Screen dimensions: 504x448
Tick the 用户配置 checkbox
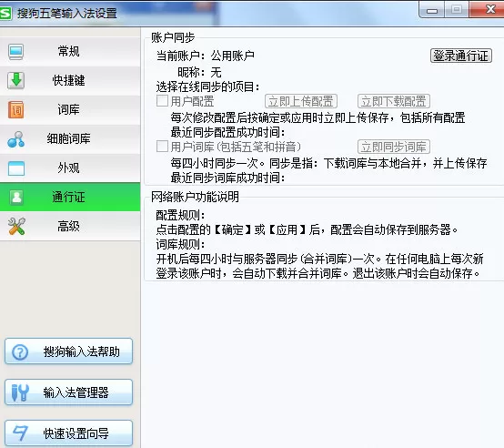[162, 101]
